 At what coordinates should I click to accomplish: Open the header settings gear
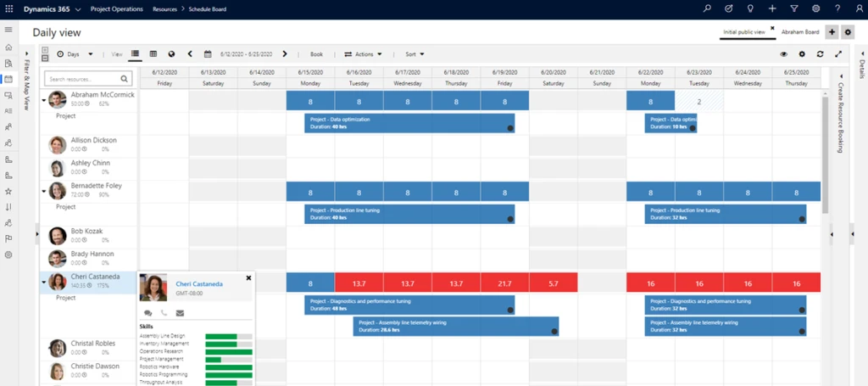coord(816,8)
